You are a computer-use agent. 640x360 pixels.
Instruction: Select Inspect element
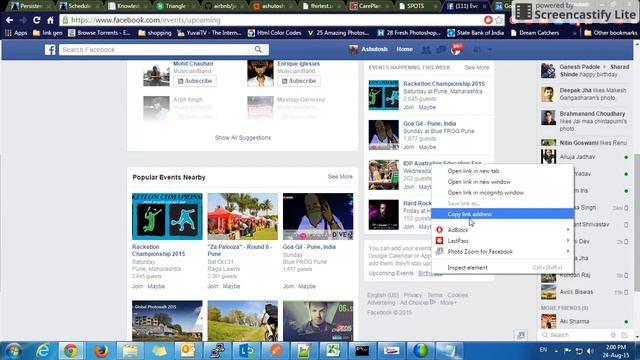click(x=502, y=267)
